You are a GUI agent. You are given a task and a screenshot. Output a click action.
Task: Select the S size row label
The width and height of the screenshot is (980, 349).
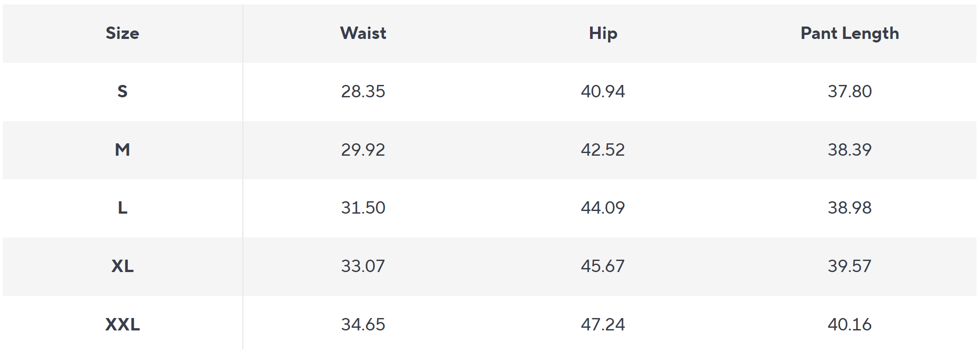click(x=123, y=91)
